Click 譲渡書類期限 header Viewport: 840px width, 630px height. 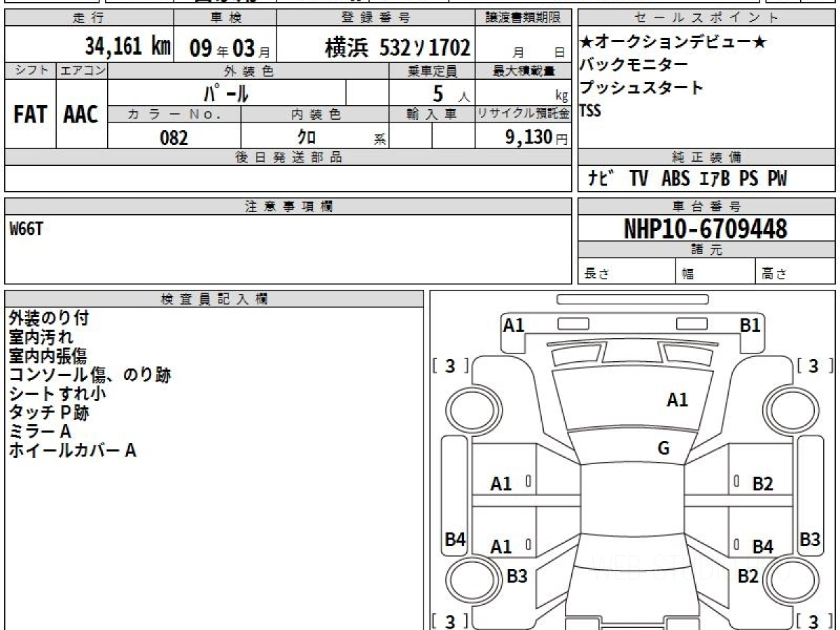[523, 18]
